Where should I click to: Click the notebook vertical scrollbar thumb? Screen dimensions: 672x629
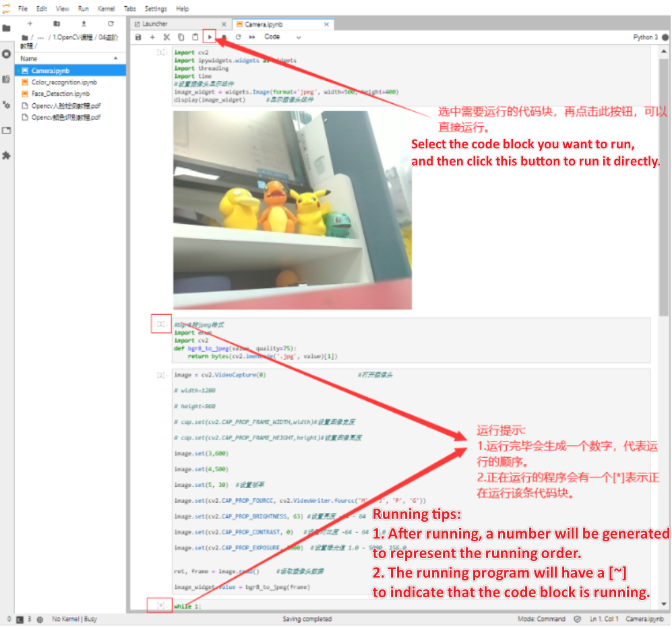(x=664, y=188)
